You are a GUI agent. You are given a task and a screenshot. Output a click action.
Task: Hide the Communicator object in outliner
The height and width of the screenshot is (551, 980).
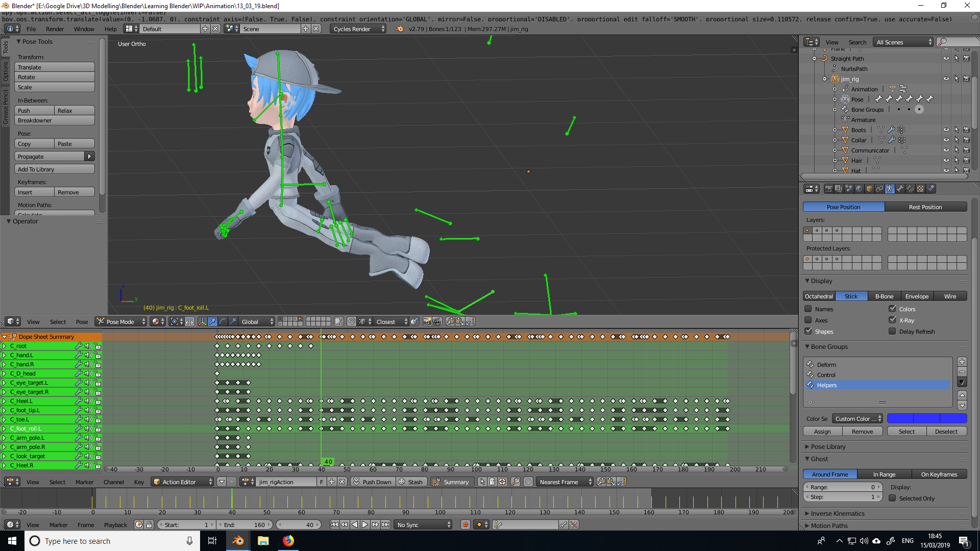coord(946,151)
